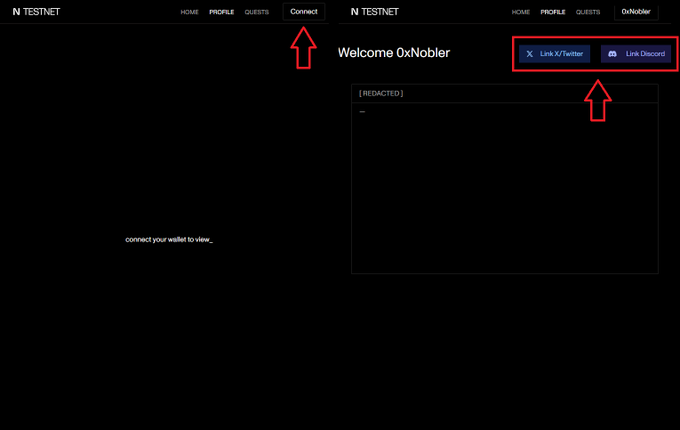Click the 'connect your wallet to view_' message
The width and height of the screenshot is (680, 430).
[x=169, y=239]
